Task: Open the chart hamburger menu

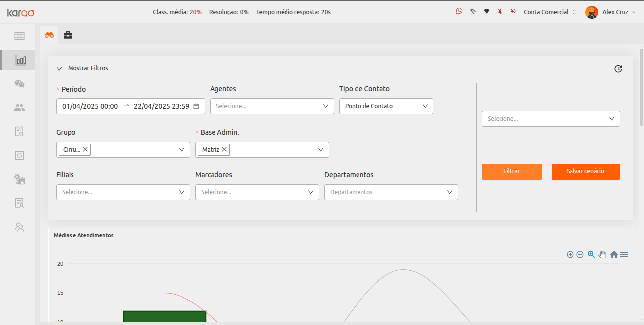Action: click(624, 255)
